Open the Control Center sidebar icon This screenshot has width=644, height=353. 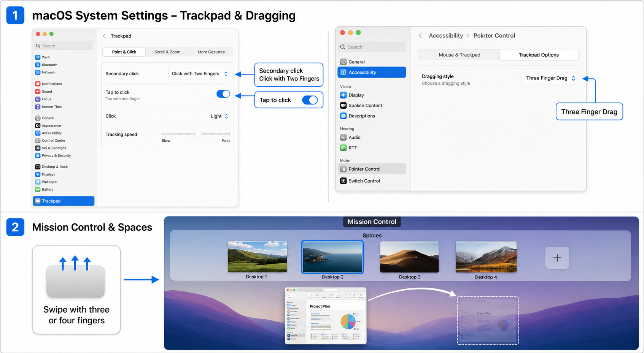[x=38, y=141]
